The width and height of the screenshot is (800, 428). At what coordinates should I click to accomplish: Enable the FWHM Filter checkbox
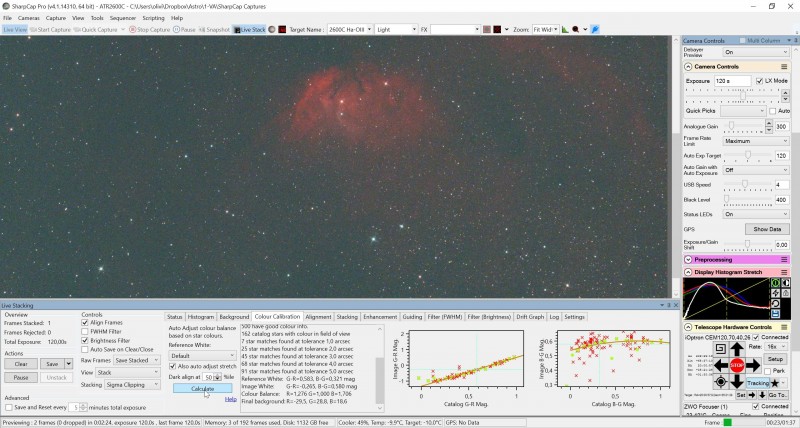click(85, 332)
